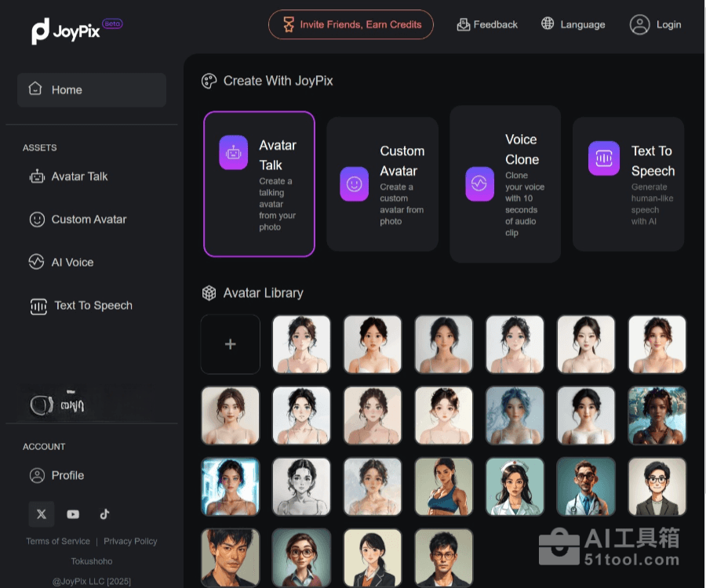Open the Privacy Policy link
This screenshot has width=706, height=588.
pos(130,541)
